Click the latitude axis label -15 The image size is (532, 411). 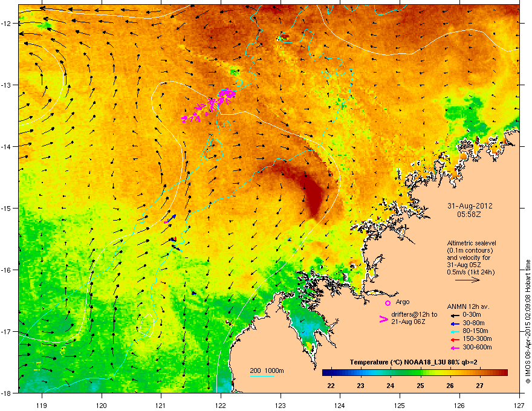tap(6, 208)
